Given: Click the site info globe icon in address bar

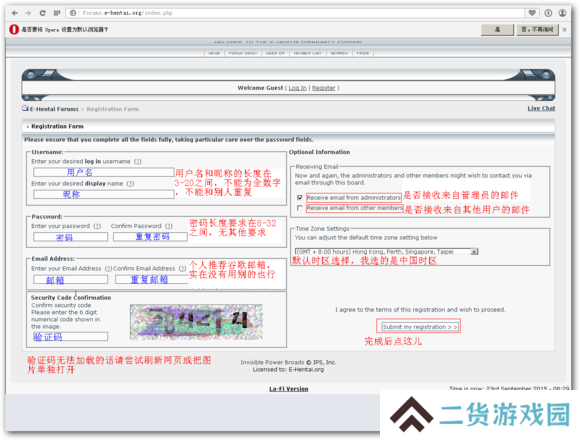Looking at the screenshot, I should tap(73, 13).
